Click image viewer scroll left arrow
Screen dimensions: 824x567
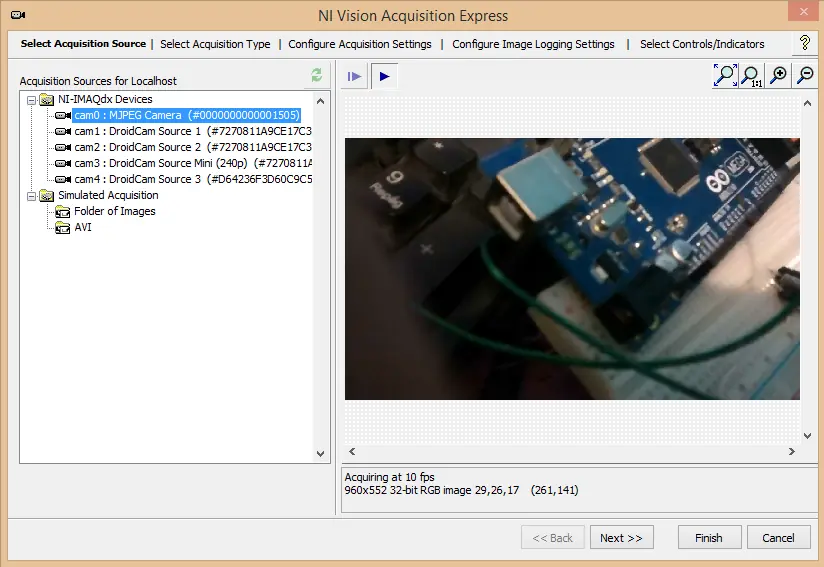click(x=352, y=451)
